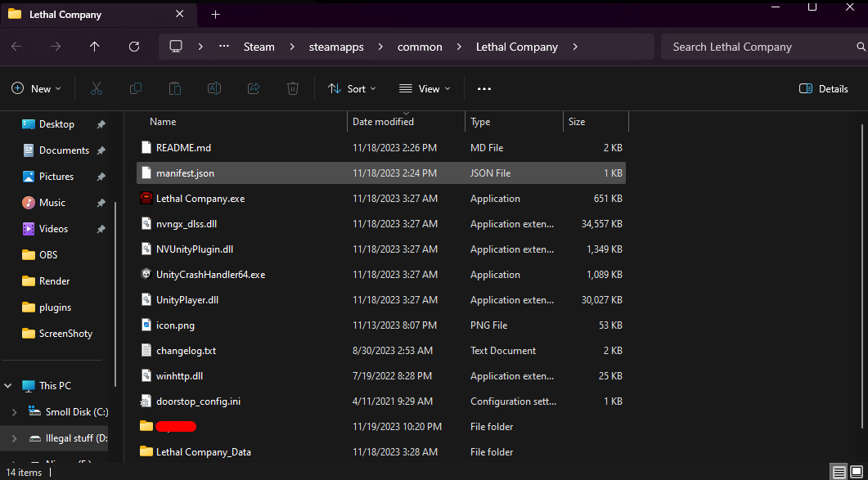The image size is (868, 480).
Task: Open the See more ellipsis menu
Action: (484, 88)
